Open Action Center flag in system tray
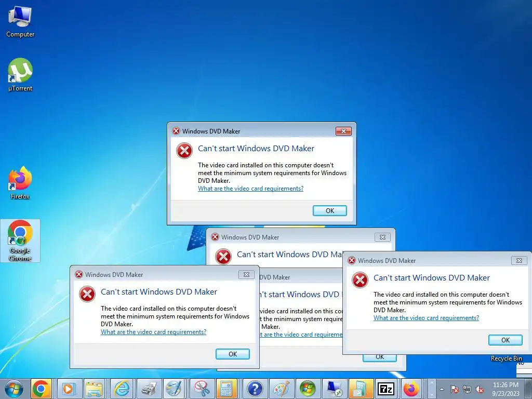The width and height of the screenshot is (532, 399). [x=455, y=390]
